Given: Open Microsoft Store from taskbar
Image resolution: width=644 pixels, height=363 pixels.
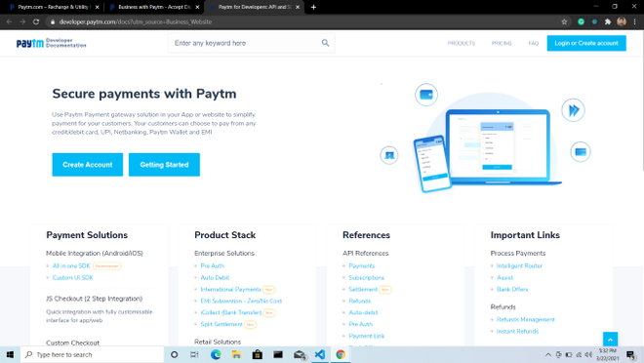Looking at the screenshot, I should [258, 354].
